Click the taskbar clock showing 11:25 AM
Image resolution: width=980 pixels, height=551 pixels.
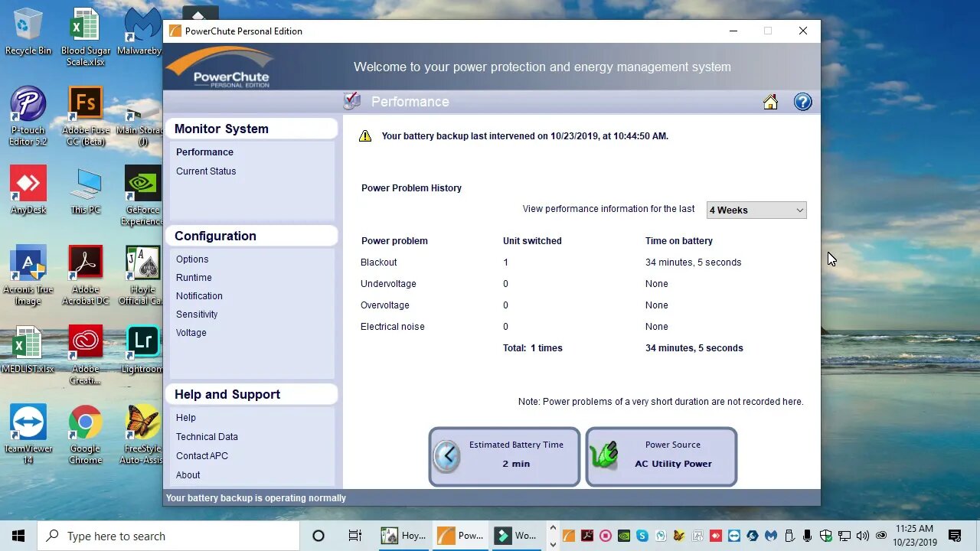coord(914,536)
